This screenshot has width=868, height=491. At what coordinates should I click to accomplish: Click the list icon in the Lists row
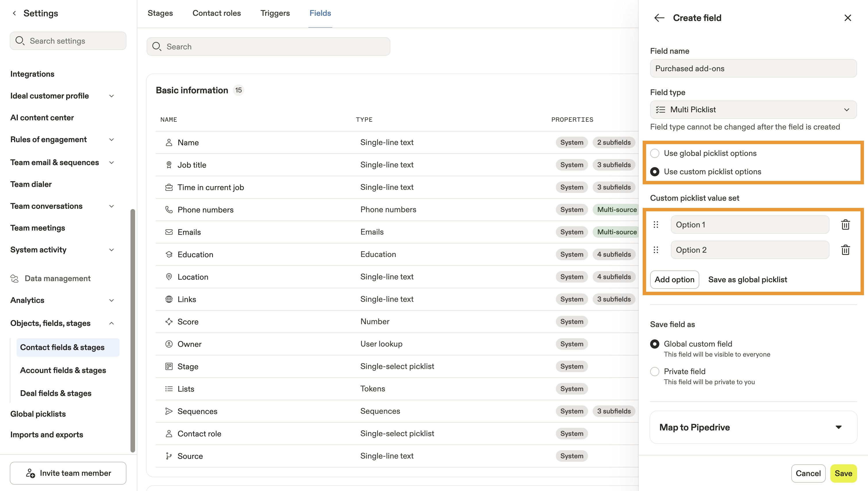[169, 389]
